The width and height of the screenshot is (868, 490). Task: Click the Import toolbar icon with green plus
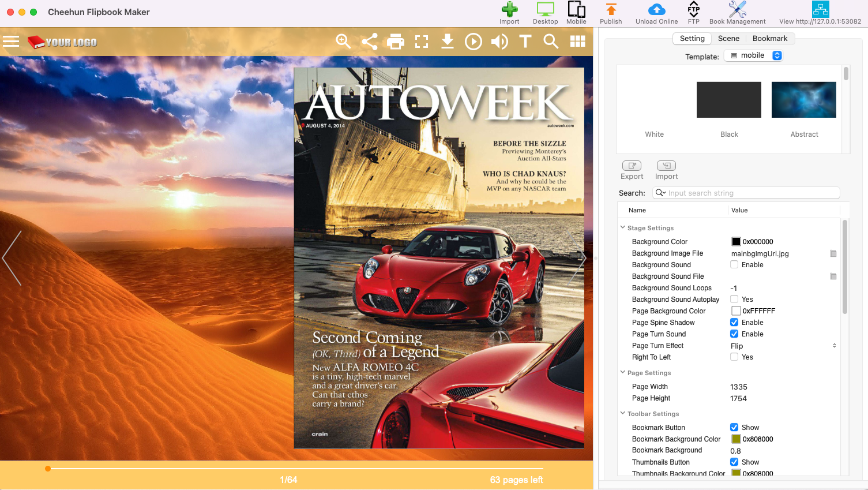point(509,9)
